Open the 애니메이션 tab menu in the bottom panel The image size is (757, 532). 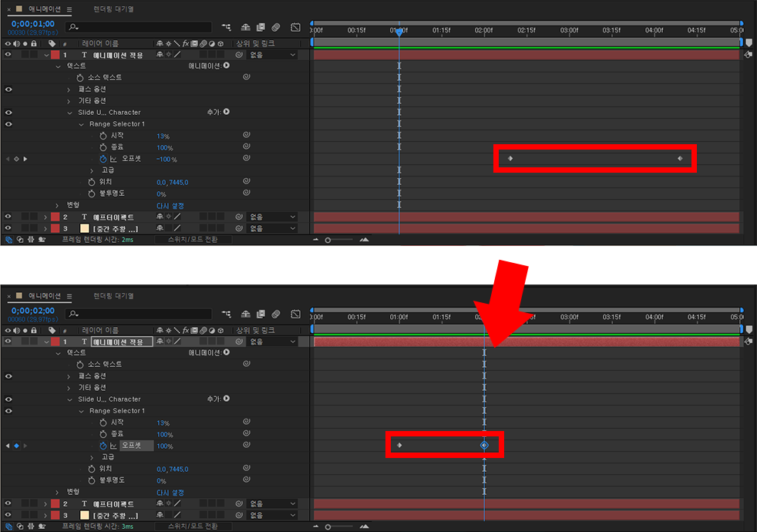pyautogui.click(x=69, y=296)
